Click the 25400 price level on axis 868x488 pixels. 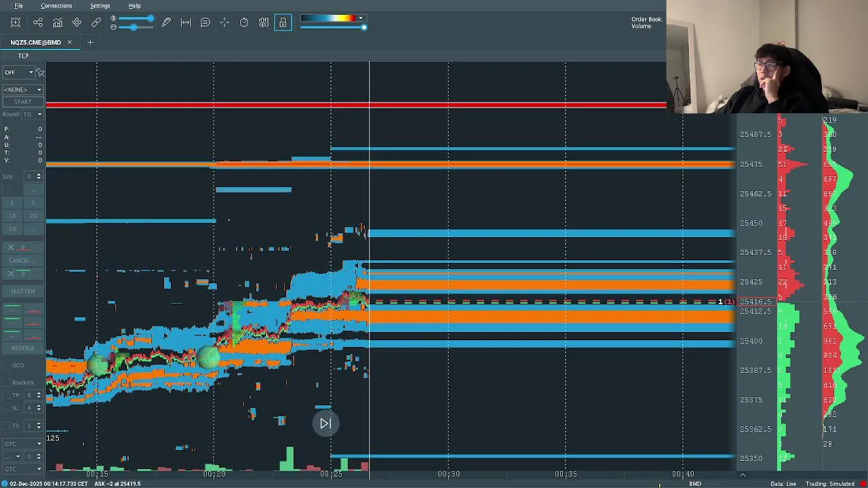pyautogui.click(x=751, y=341)
